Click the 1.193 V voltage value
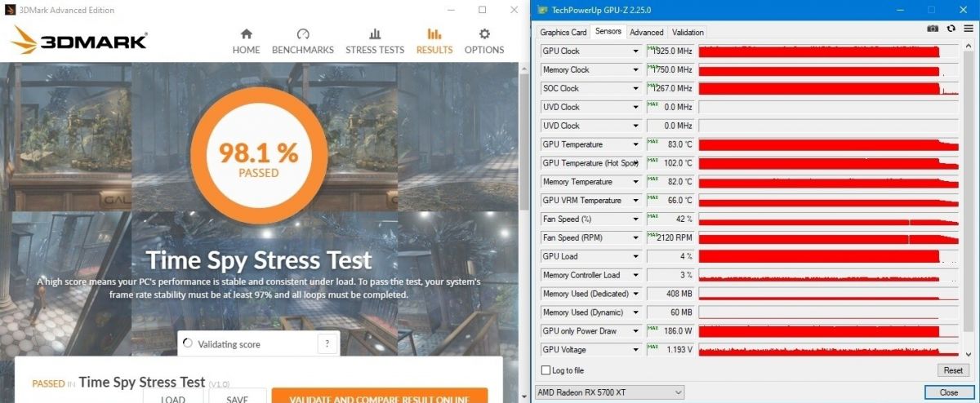980x403 pixels. [671, 350]
